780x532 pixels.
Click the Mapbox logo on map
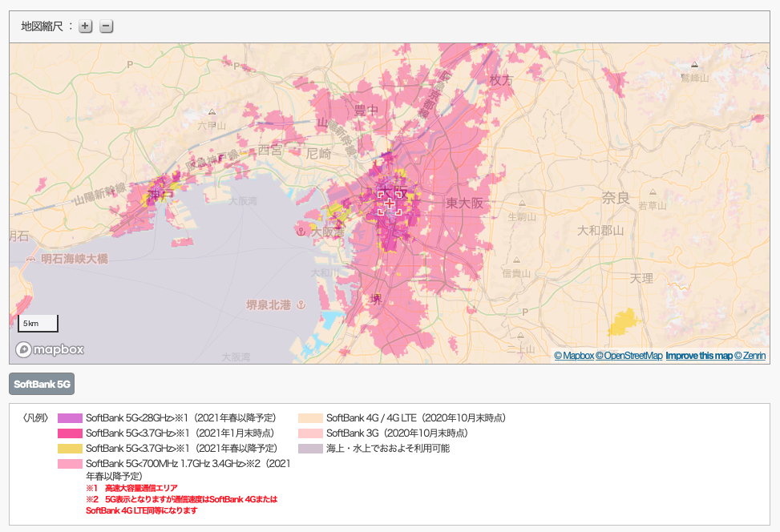(x=50, y=349)
